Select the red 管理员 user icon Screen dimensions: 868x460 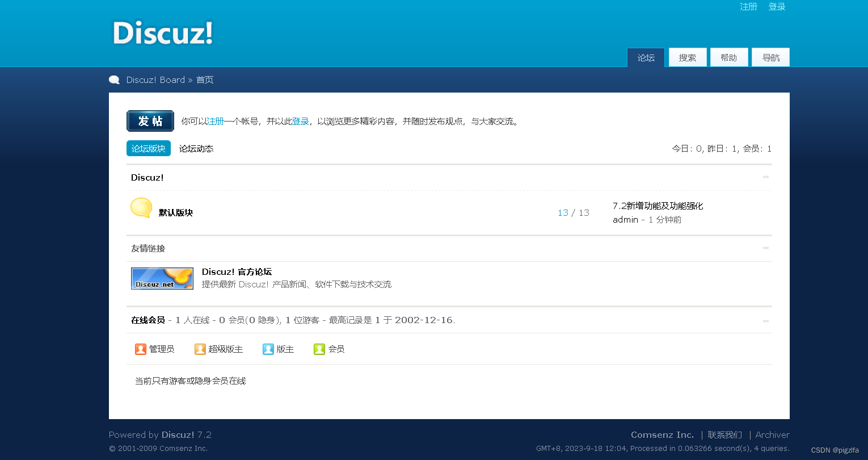(141, 349)
